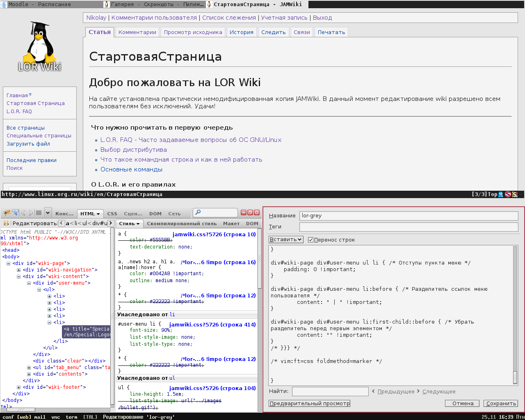Toggle the word wrap checkbox
Image resolution: width=525 pixels, height=420 pixels.
click(x=310, y=240)
